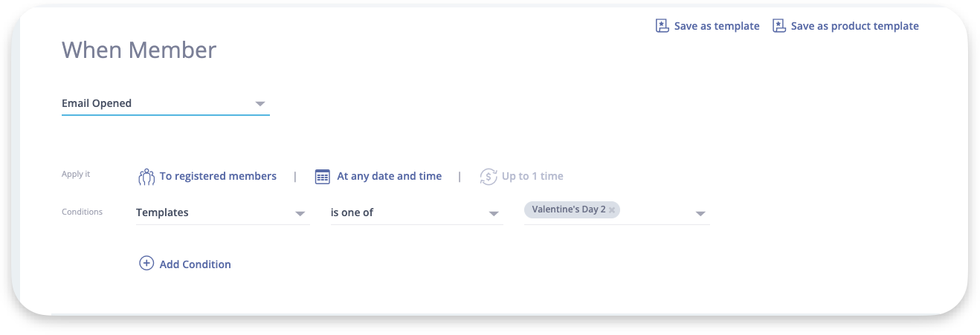The height and width of the screenshot is (335, 980).
Task: Click the Up to 1 time option
Action: 532,177
